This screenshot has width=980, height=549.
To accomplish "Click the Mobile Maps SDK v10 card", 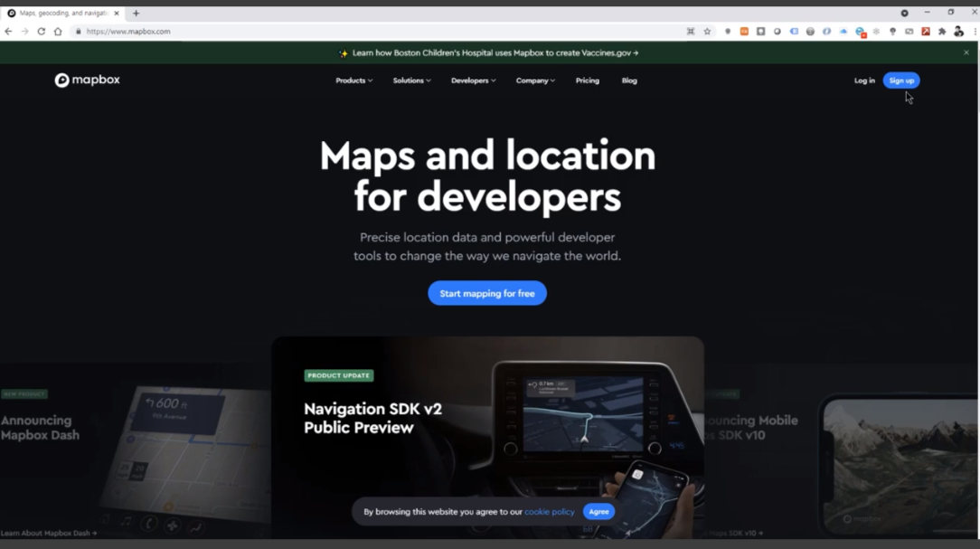I will pos(842,450).
